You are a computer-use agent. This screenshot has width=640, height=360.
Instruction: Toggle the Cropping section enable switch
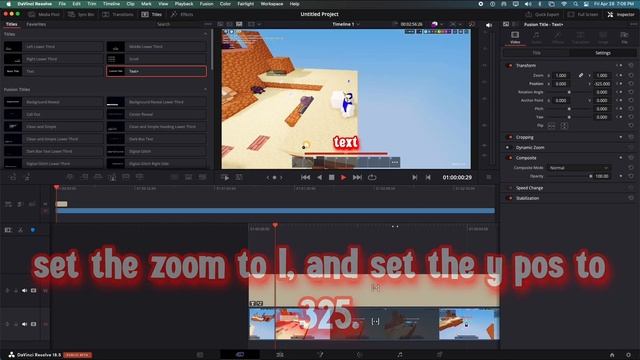click(x=509, y=137)
